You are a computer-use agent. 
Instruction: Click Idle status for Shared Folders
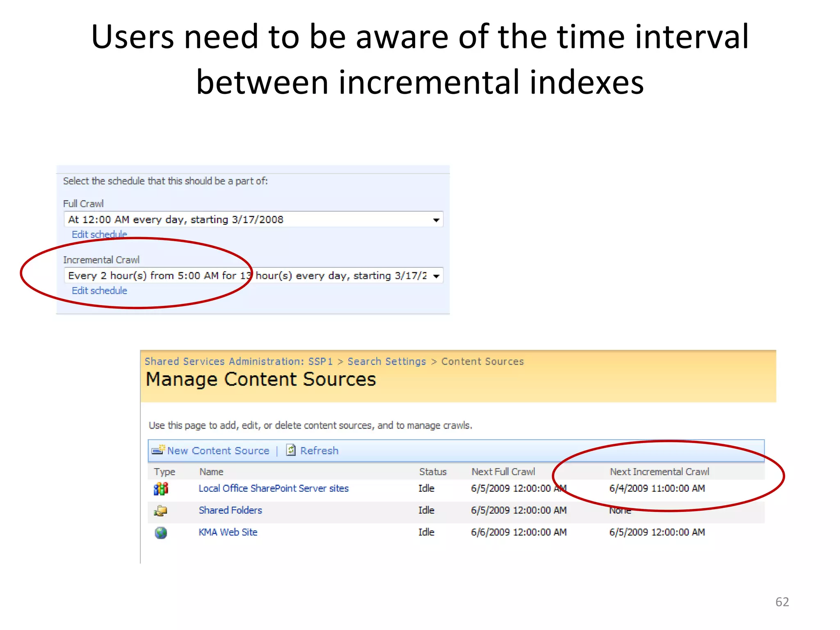pyautogui.click(x=426, y=510)
